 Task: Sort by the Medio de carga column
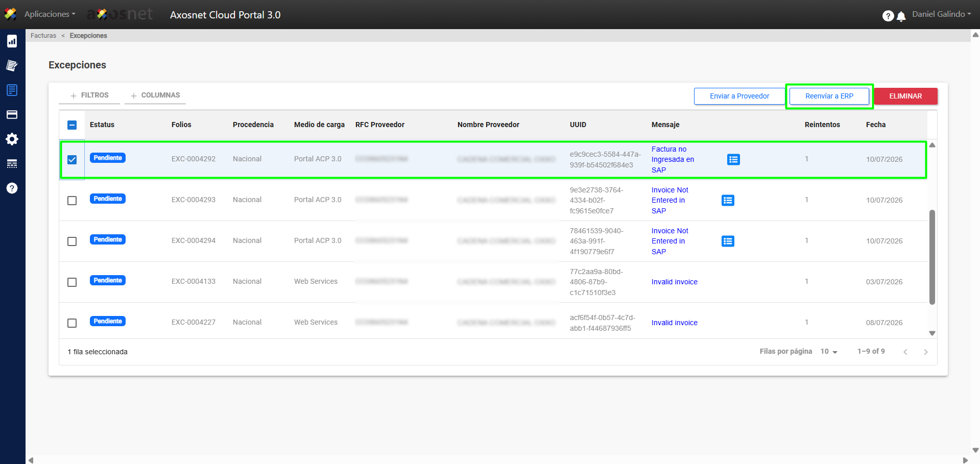click(x=319, y=125)
